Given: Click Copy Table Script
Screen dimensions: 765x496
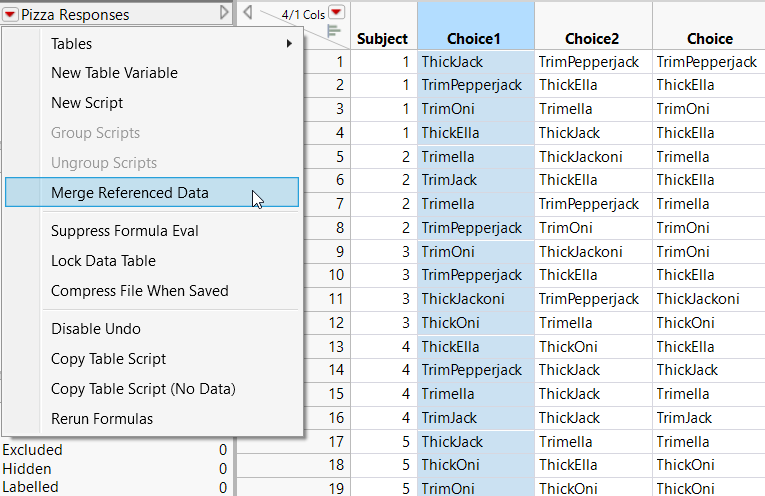Looking at the screenshot, I should (x=109, y=359).
